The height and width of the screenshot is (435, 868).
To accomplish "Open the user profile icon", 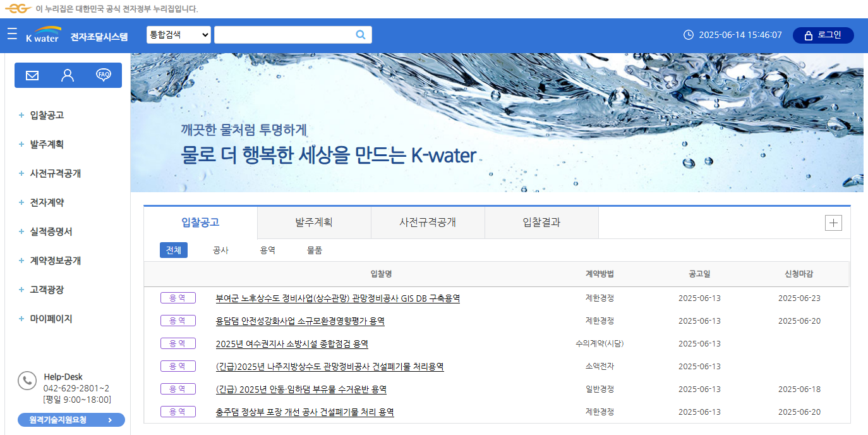I will click(x=68, y=75).
